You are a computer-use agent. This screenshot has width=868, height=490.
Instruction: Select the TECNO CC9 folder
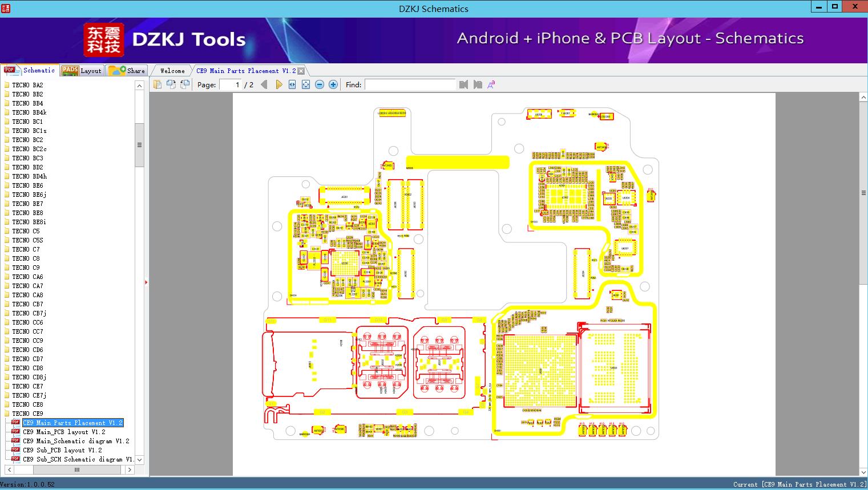27,341
